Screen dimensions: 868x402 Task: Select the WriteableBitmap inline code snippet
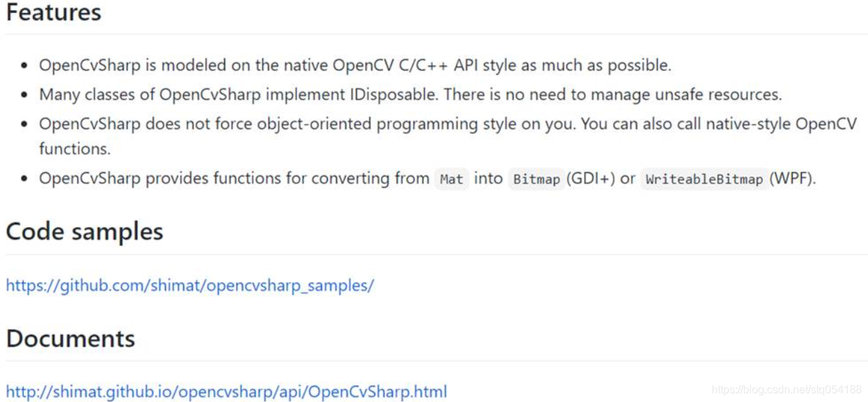click(704, 179)
